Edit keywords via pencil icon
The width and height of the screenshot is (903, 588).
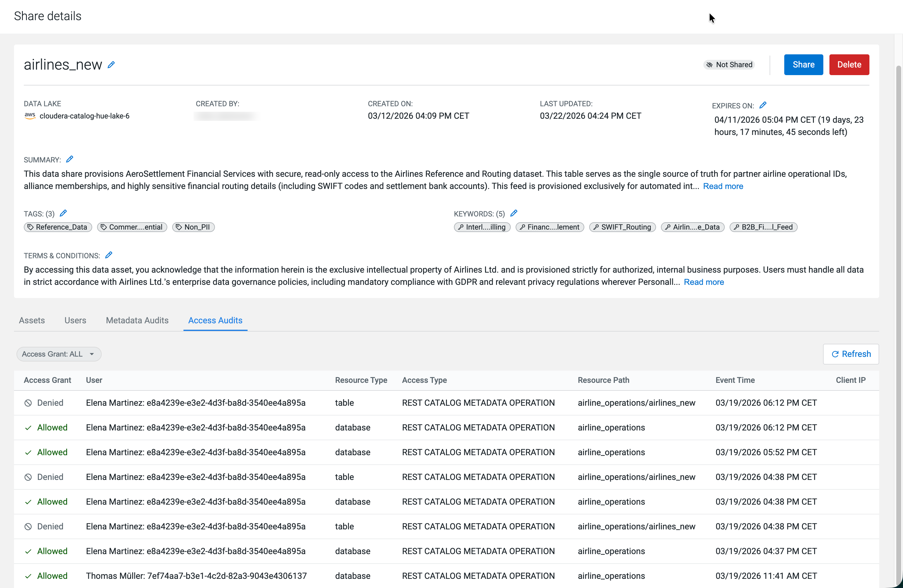coord(514,213)
